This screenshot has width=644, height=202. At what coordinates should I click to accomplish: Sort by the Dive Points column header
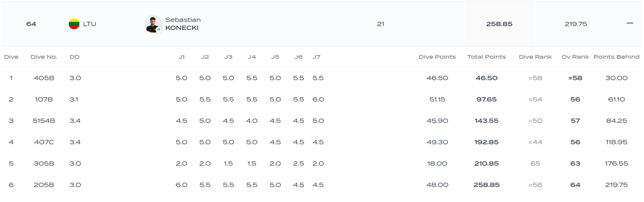click(x=437, y=57)
